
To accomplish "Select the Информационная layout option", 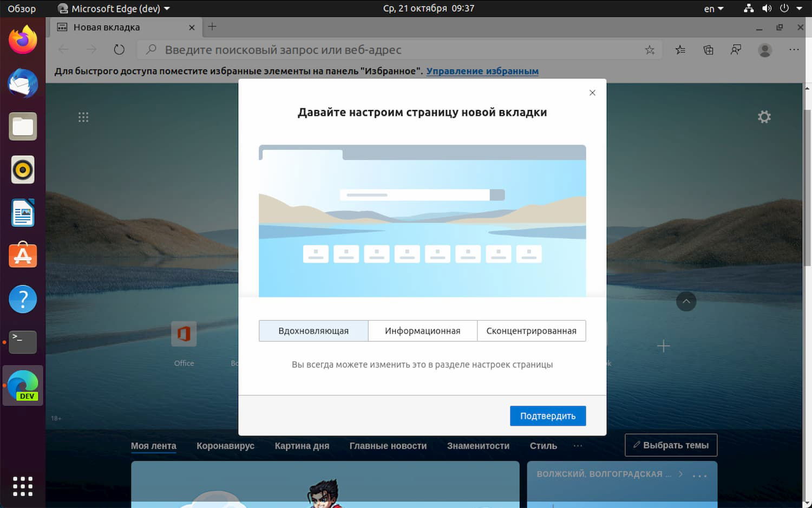I will click(422, 330).
